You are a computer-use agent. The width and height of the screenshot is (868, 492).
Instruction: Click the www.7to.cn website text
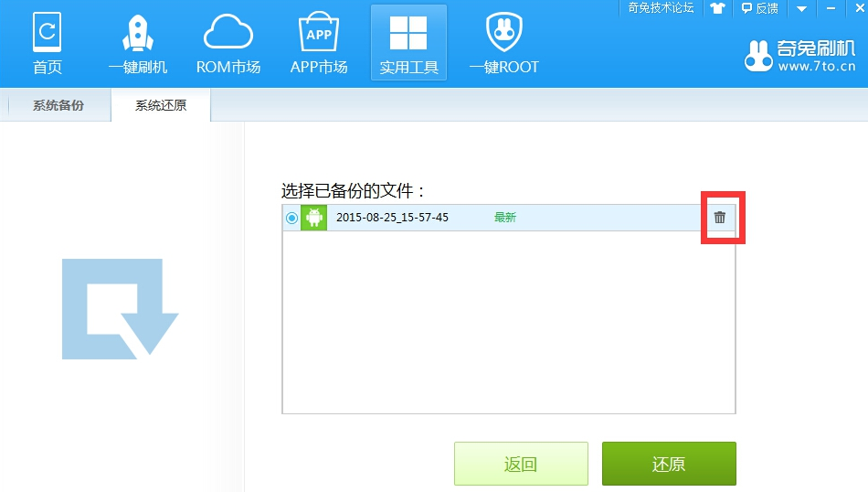tap(817, 67)
